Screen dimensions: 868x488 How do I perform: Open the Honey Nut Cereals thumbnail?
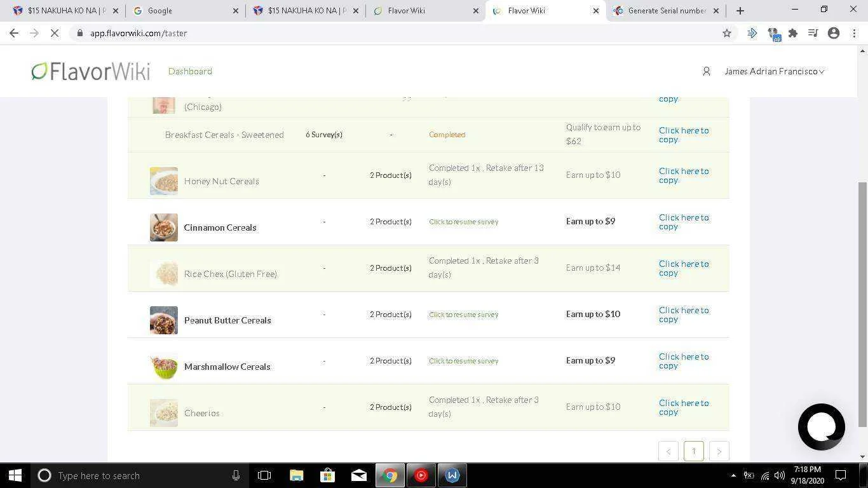pyautogui.click(x=164, y=181)
